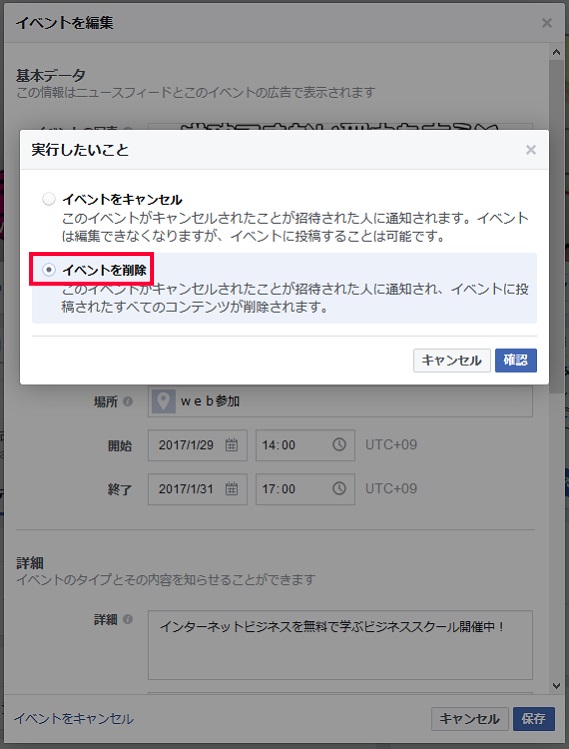Close the イベントを編集 window with X
Screen dimensions: 569x749
pos(547,23)
